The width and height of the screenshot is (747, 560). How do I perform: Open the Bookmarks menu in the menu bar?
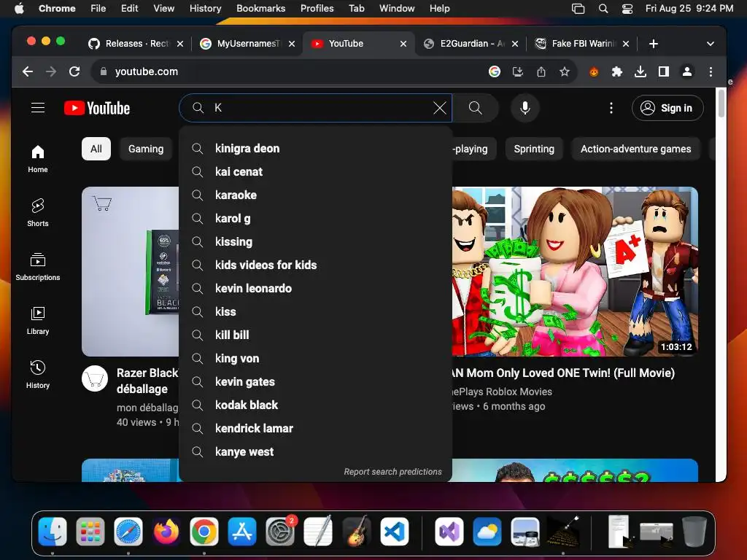[x=260, y=8]
